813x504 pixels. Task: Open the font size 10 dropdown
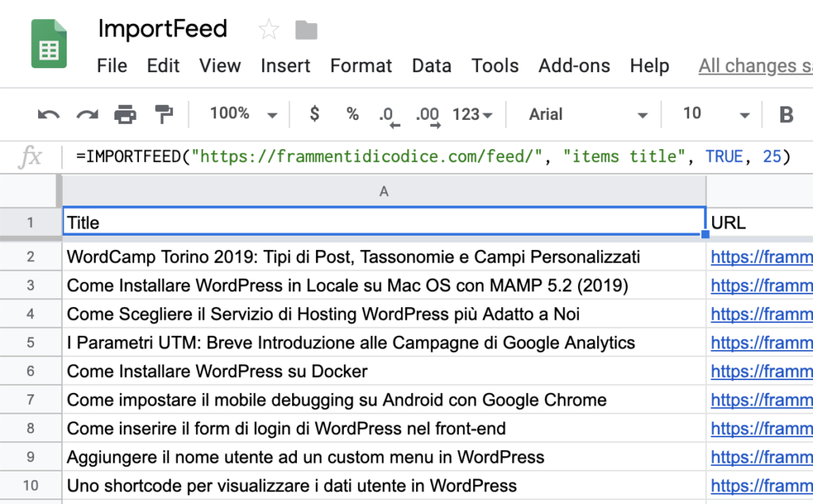point(716,113)
